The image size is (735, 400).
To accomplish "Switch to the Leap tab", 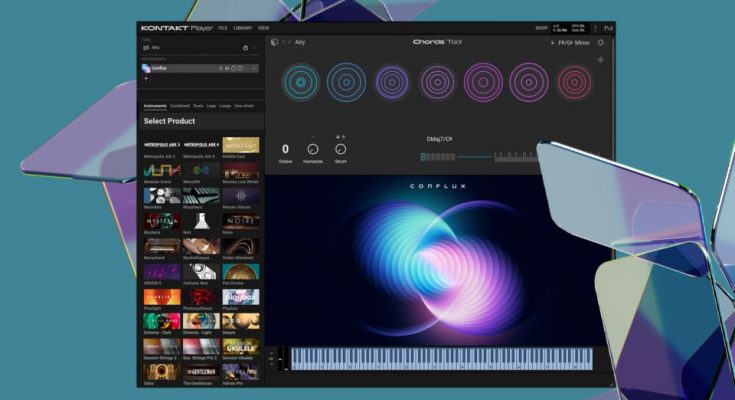I will tap(211, 106).
